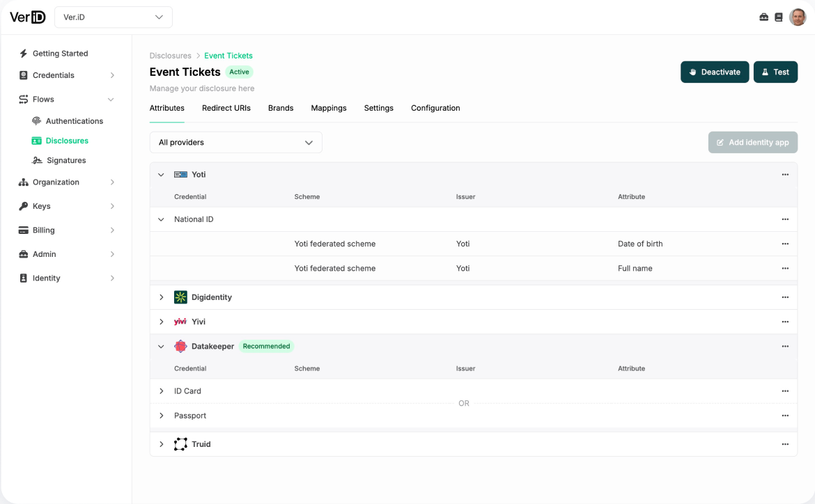
Task: Open the All providers filter dropdown
Action: [235, 143]
